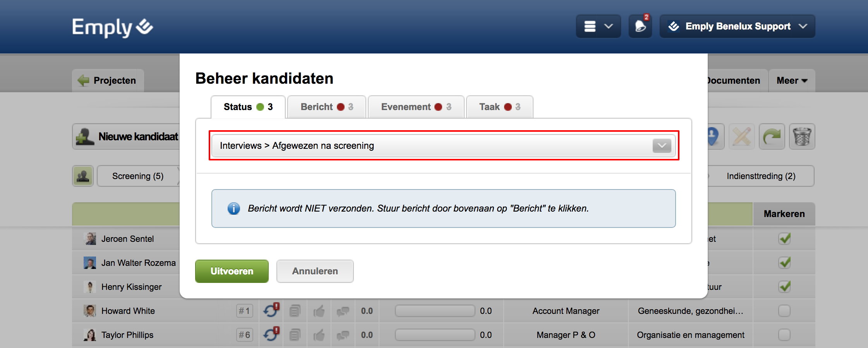Image resolution: width=868 pixels, height=348 pixels.
Task: Open the status dropdown 'Afgewezen na screening'
Action: click(x=444, y=146)
